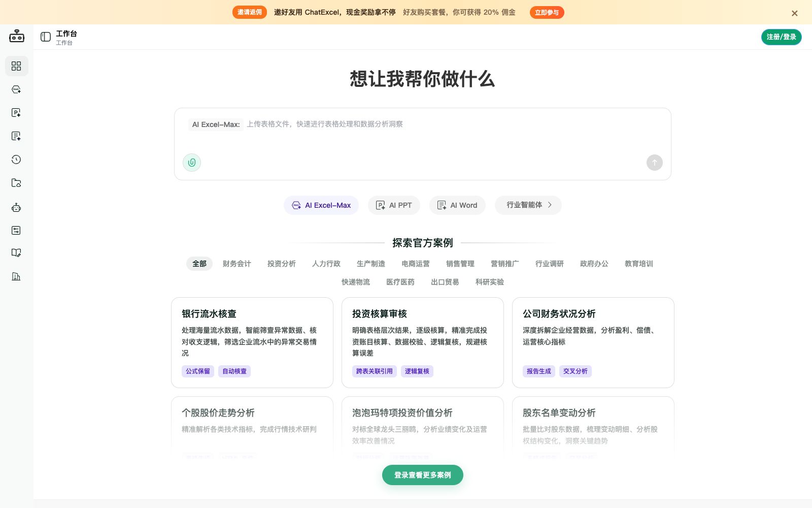Screen dimensions: 812x508
Task: Select the 出口贸易 category tab
Action: pos(445,282)
